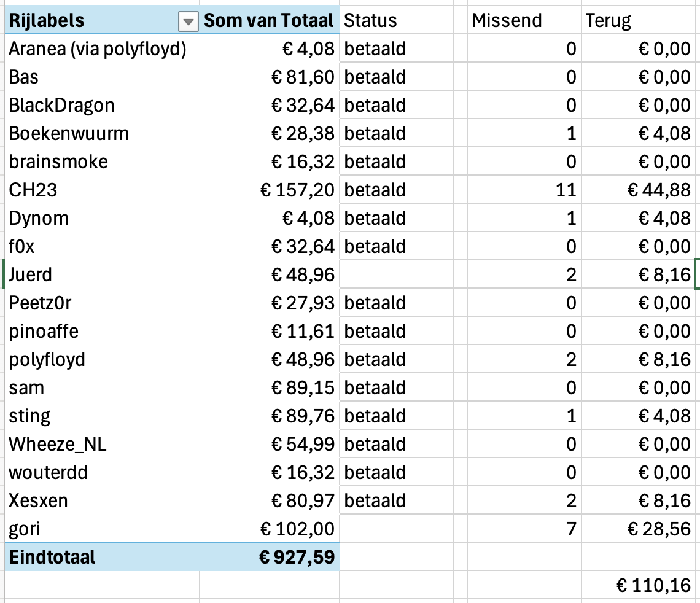Select the empty Status cell for Juerd
Screen dimensions: 700x603
tap(396, 274)
